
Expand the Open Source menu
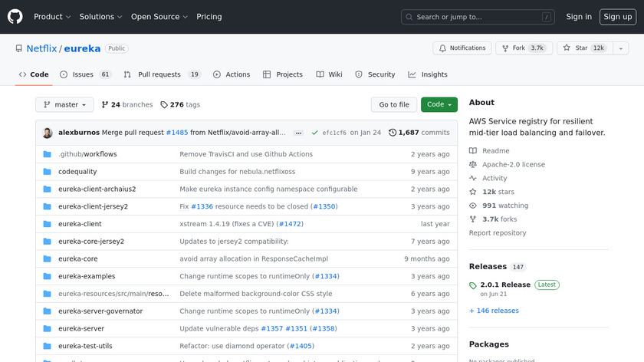[x=159, y=17]
